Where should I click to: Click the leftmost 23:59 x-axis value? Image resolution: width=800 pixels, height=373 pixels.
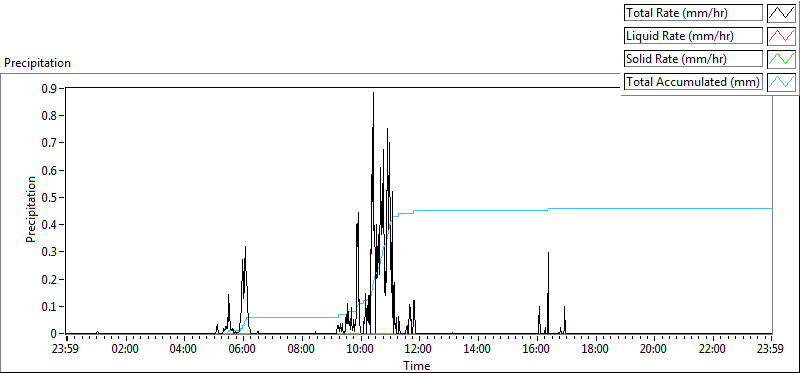(66, 350)
